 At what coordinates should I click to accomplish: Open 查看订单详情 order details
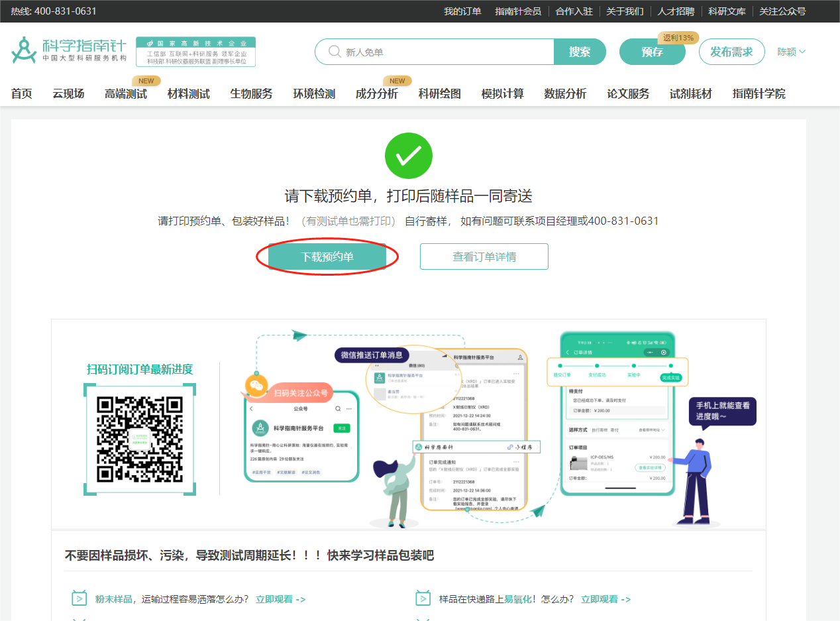pyautogui.click(x=484, y=256)
